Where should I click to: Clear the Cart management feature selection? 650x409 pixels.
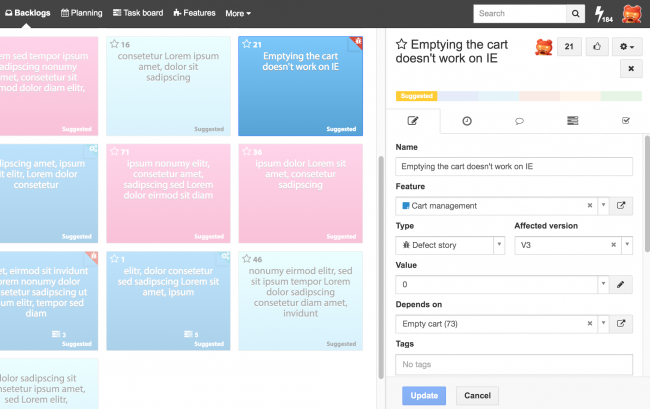[590, 206]
